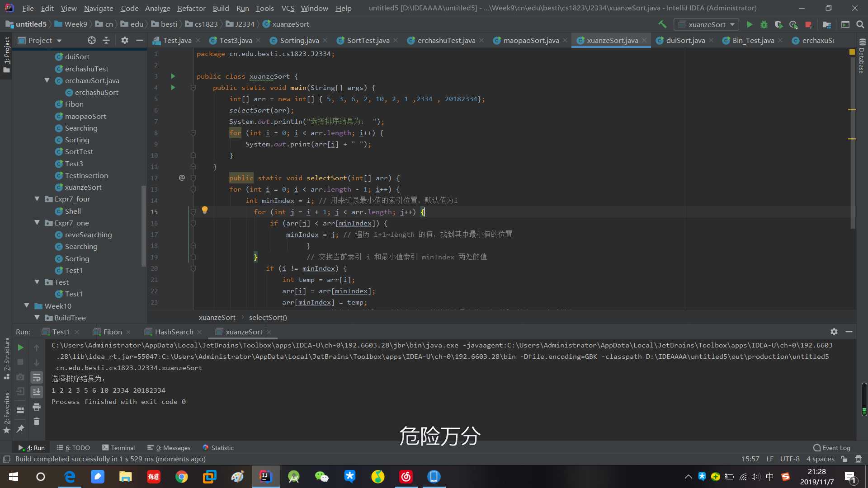
Task: Open the Project Structure toolbar icon
Action: coord(827,24)
